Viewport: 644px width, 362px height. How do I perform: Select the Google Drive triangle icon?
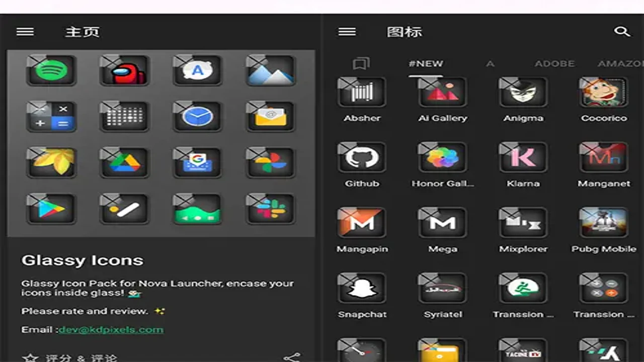124,162
